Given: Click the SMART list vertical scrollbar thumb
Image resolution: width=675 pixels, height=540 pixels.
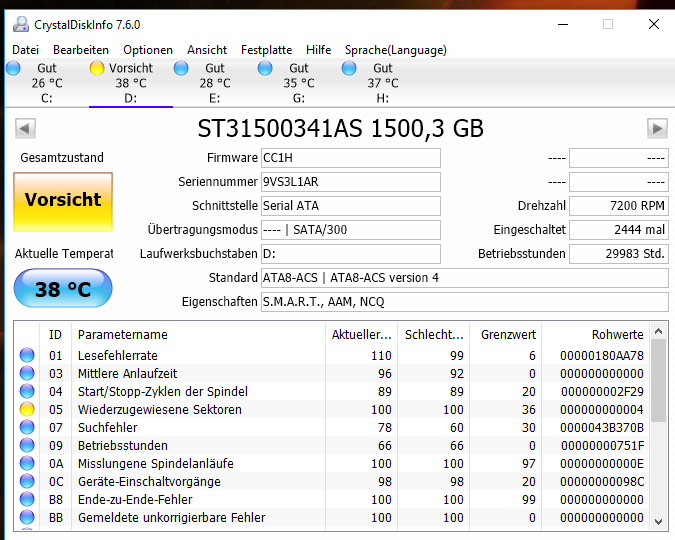Looking at the screenshot, I should tap(658, 381).
